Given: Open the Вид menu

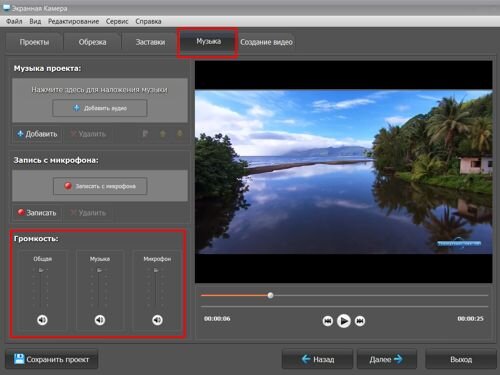Looking at the screenshot, I should (35, 21).
